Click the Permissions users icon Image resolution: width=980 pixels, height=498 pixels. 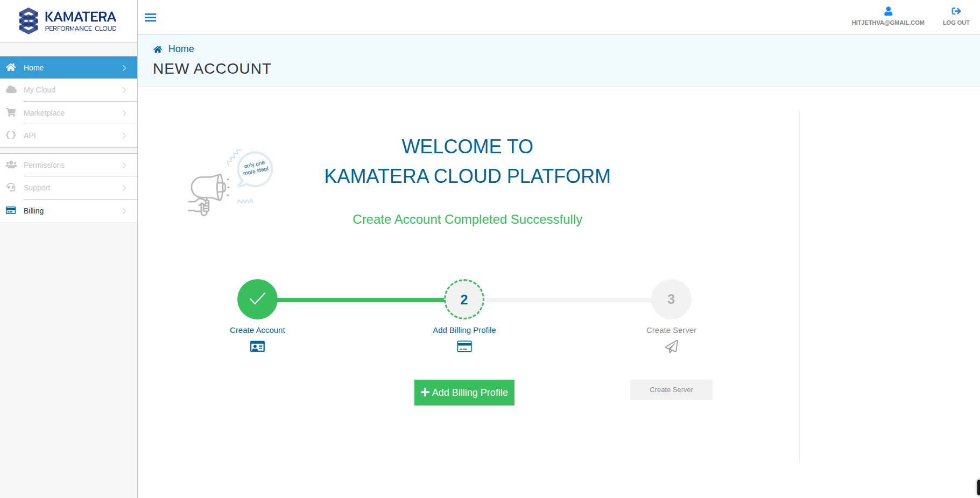[11, 165]
